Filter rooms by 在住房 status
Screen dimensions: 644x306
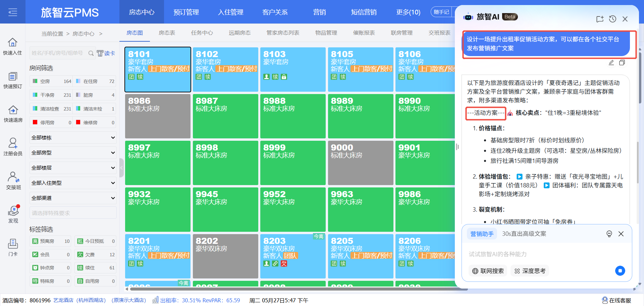(95, 81)
